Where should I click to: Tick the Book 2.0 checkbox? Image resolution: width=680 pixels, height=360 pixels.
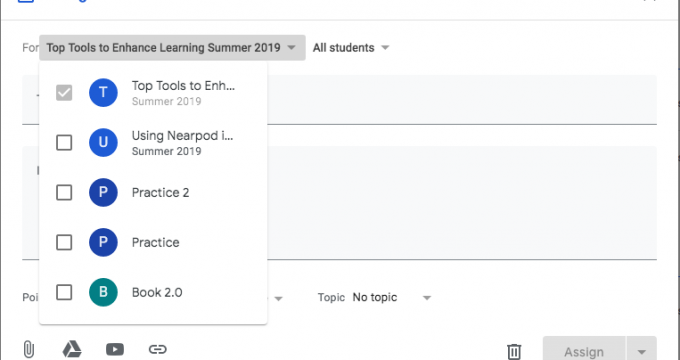click(64, 292)
